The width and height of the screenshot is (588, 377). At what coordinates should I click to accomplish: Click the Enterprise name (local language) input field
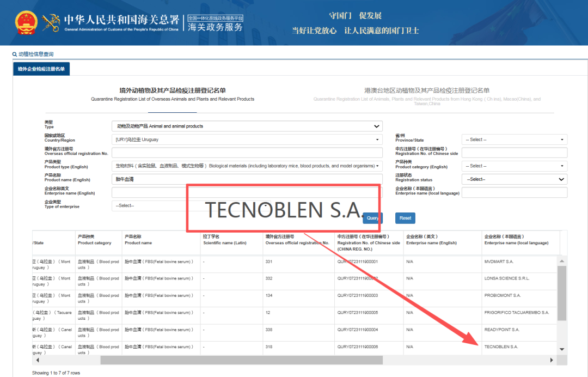pyautogui.click(x=514, y=192)
